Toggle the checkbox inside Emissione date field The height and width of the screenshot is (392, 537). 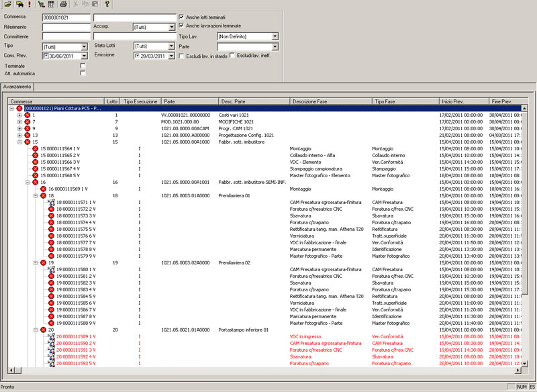click(x=138, y=56)
